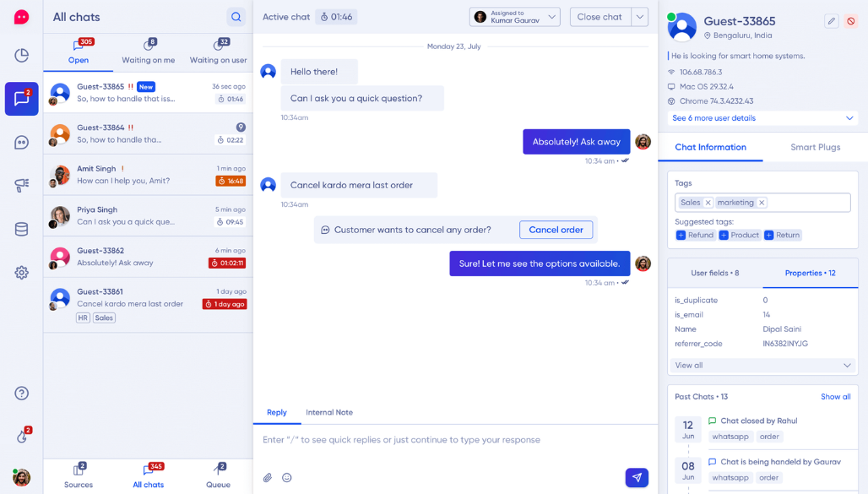Block the user with the red ban icon

(851, 21)
